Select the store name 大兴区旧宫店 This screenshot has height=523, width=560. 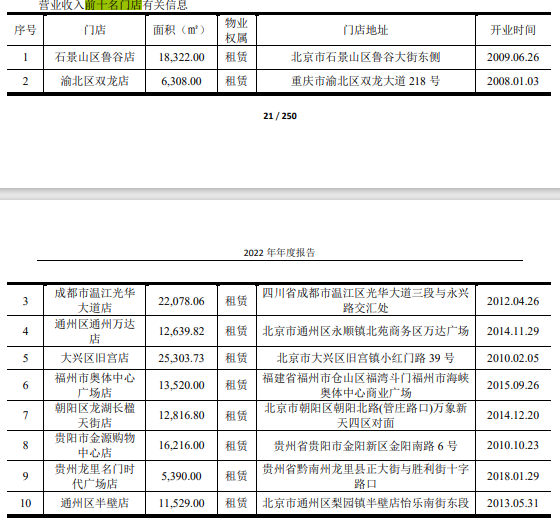click(95, 358)
